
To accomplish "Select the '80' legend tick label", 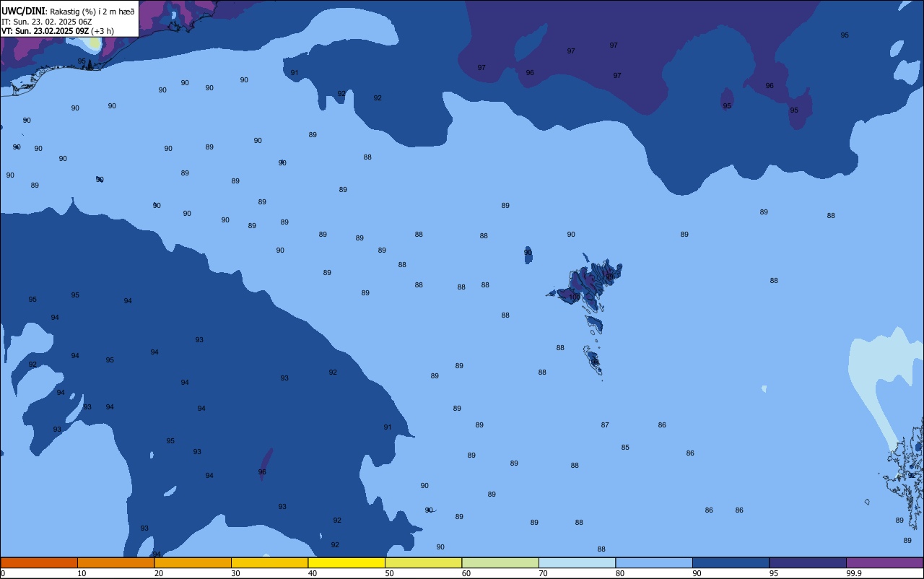I will [x=620, y=573].
